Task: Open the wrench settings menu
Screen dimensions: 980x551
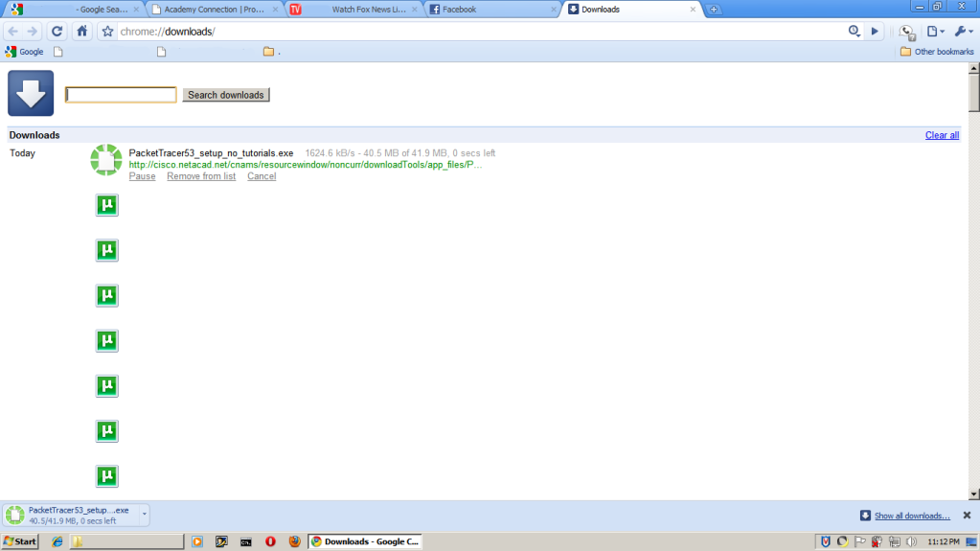Action: (x=962, y=31)
